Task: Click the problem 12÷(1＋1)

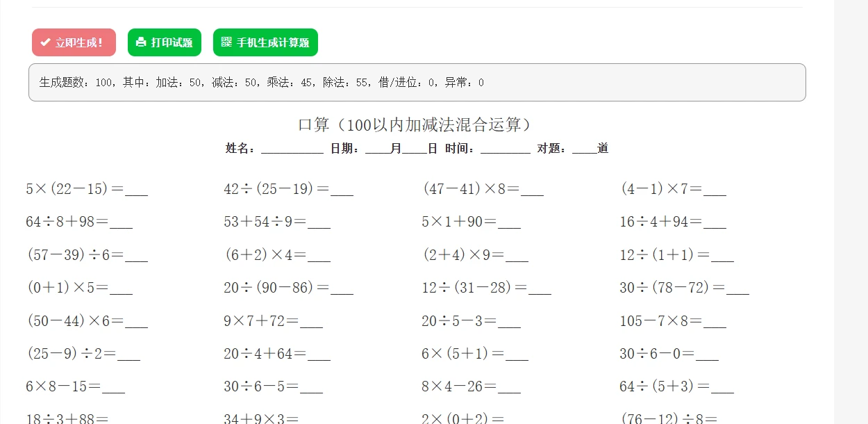Action: (665, 256)
